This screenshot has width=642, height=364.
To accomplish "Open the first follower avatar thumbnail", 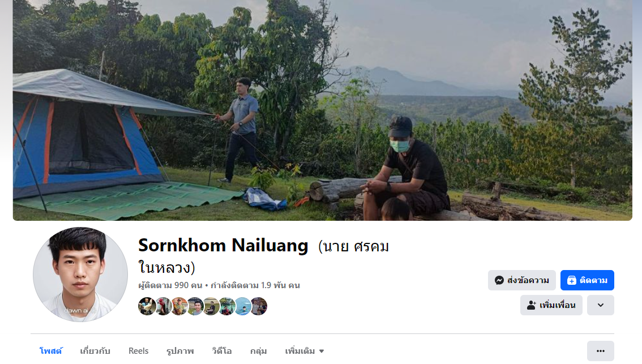I will 147,306.
